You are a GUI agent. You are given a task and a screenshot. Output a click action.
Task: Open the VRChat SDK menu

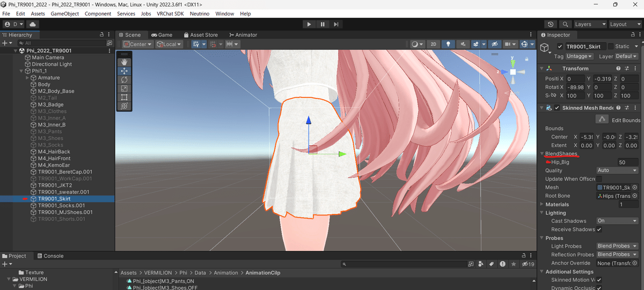coord(171,13)
